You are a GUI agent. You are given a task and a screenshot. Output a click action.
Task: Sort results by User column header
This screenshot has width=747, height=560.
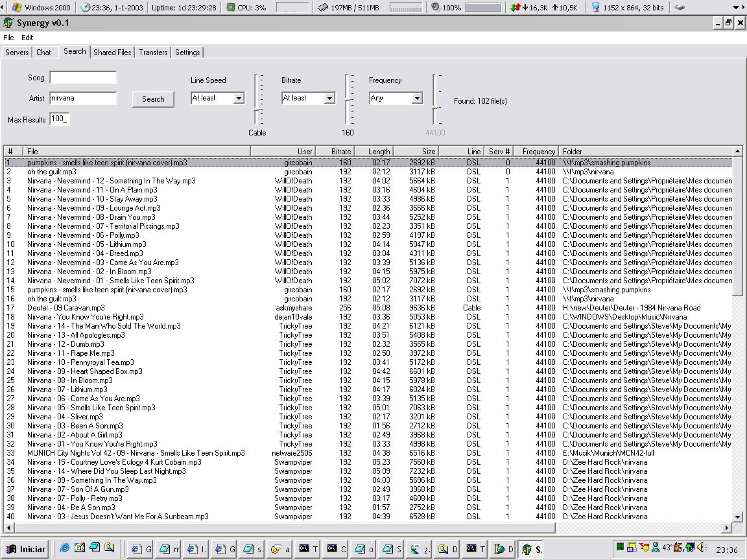(283, 152)
